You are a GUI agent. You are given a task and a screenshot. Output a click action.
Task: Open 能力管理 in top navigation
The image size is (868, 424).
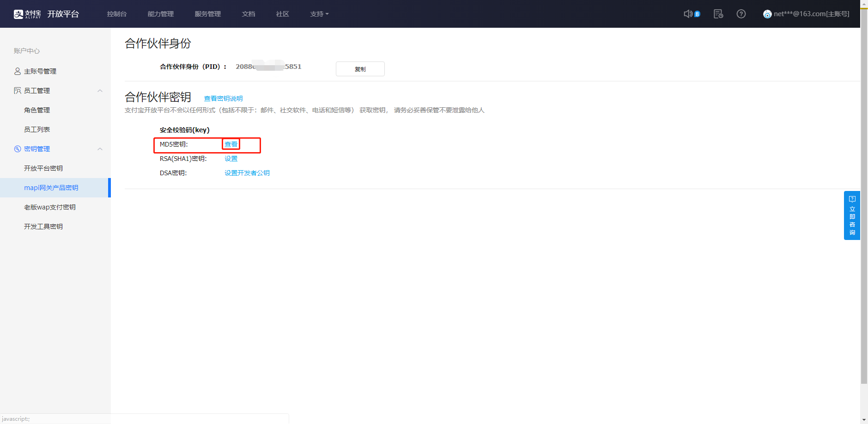point(161,14)
